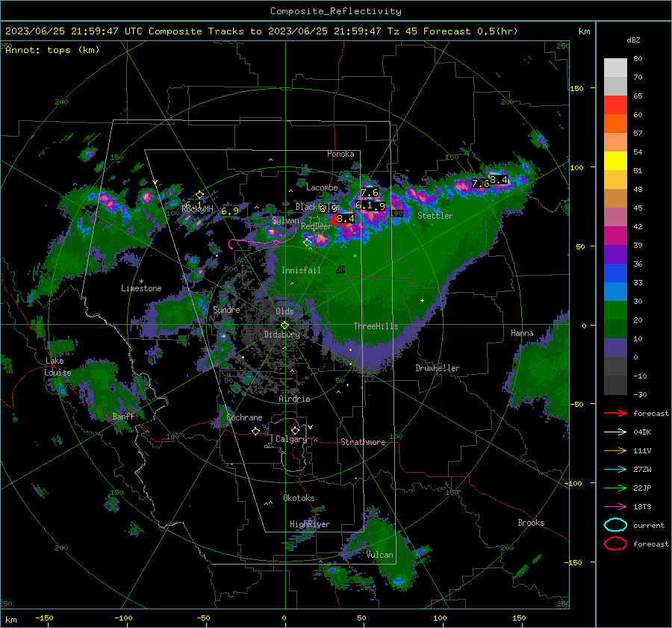Click the Lacombe town label
The image size is (672, 628).
[322, 187]
